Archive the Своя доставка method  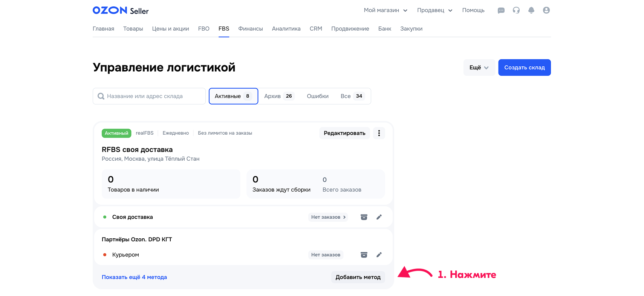364,217
